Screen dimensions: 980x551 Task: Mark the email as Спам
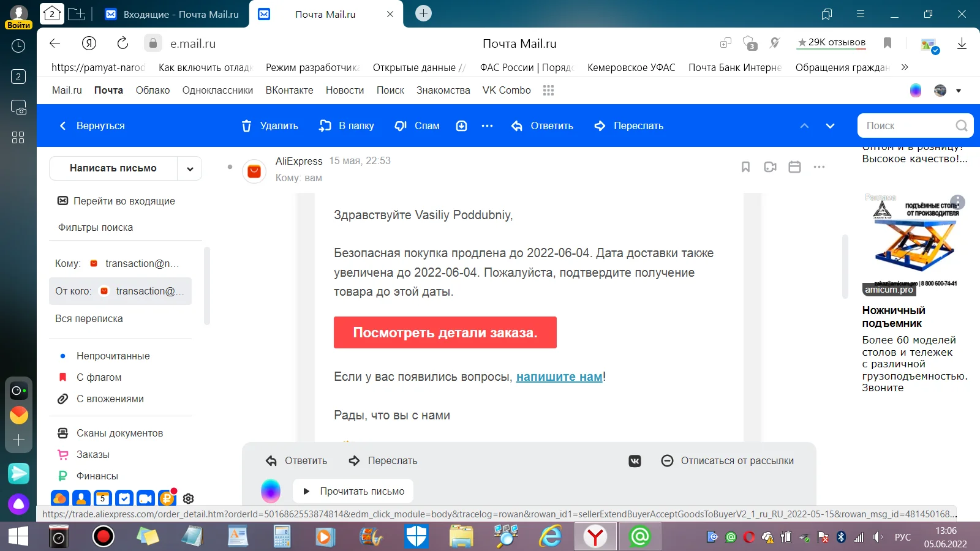tap(417, 126)
